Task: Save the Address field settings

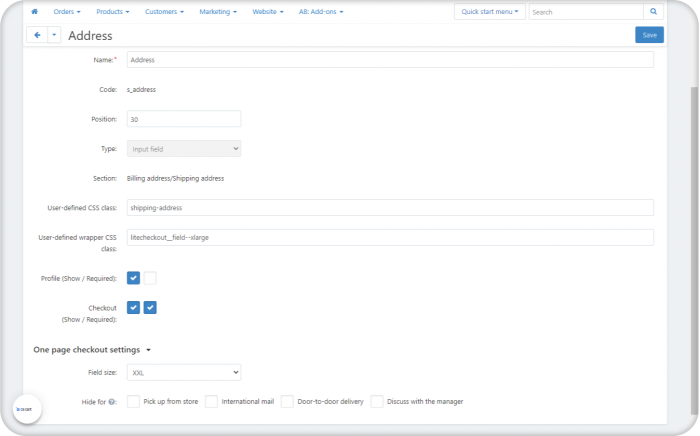Action: pos(649,35)
